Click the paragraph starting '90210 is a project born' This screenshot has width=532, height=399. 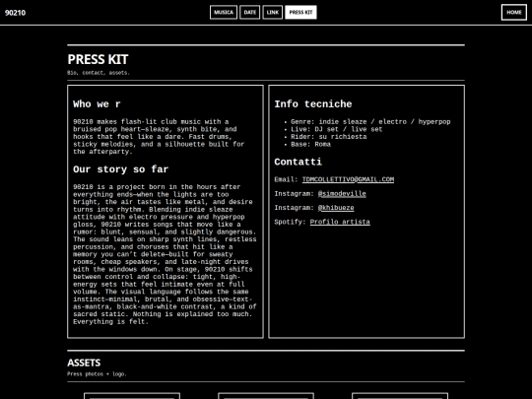165,254
